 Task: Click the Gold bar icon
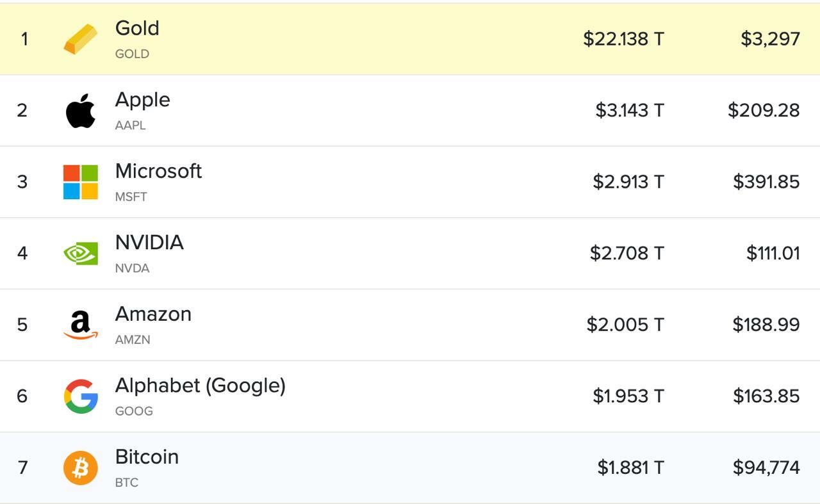(81, 39)
